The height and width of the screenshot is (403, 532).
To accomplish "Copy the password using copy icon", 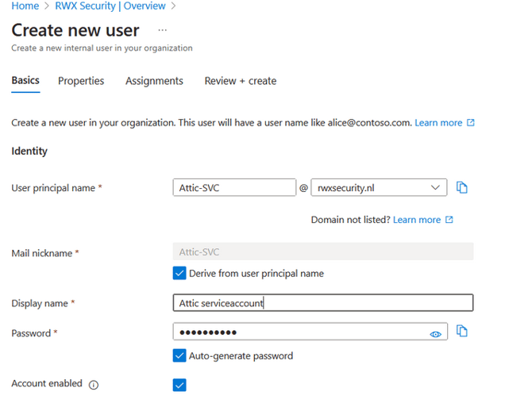I will click(x=462, y=332).
